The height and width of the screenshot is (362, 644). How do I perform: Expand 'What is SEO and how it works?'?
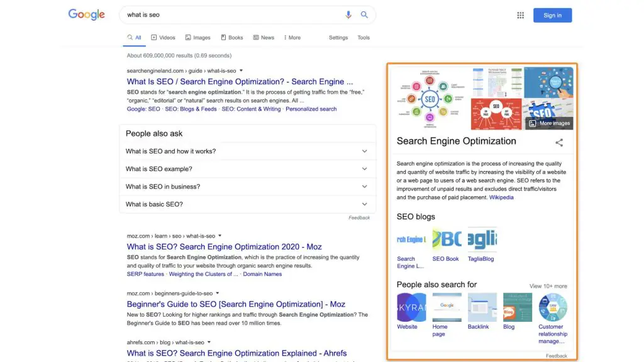pyautogui.click(x=247, y=151)
